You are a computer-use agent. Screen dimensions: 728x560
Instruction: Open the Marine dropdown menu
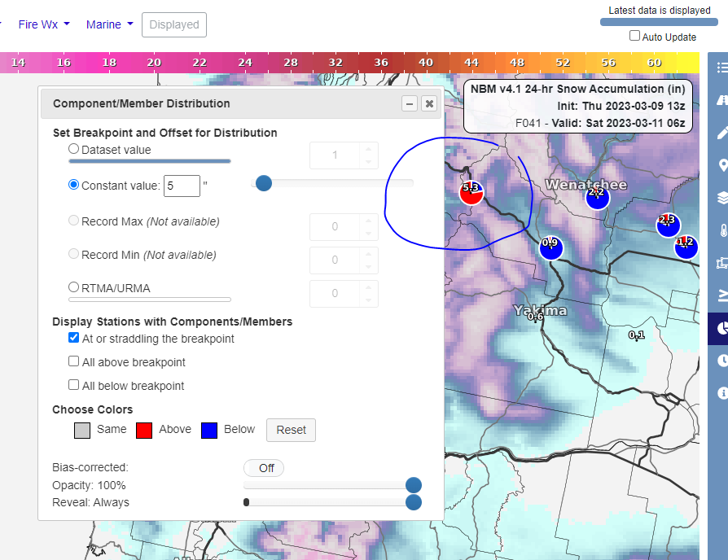pos(109,24)
